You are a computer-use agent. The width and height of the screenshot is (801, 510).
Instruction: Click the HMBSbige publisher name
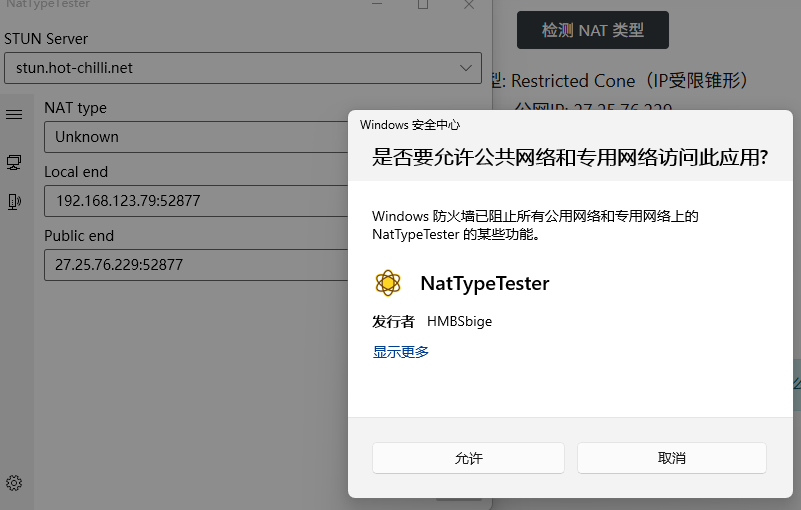pyautogui.click(x=459, y=321)
